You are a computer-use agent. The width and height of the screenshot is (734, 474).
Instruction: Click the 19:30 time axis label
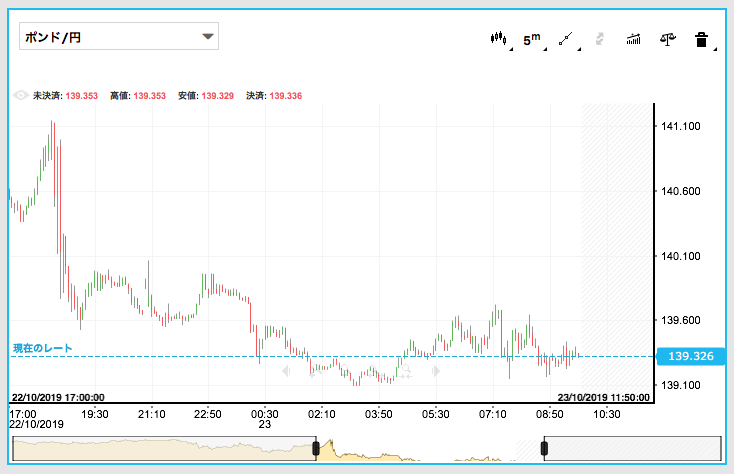coord(95,414)
